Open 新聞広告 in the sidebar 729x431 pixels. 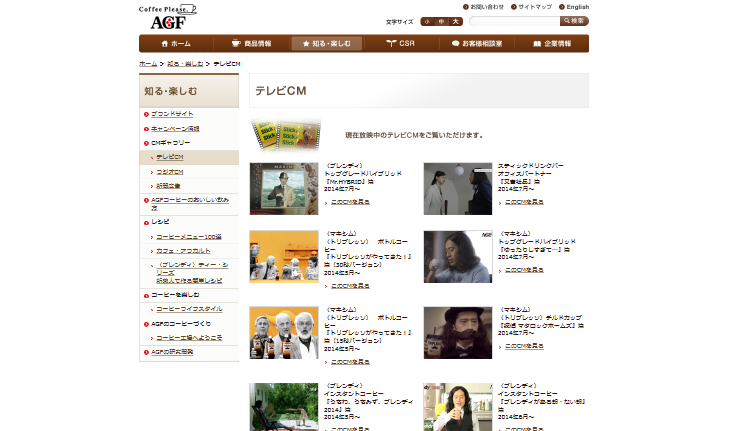click(x=168, y=186)
